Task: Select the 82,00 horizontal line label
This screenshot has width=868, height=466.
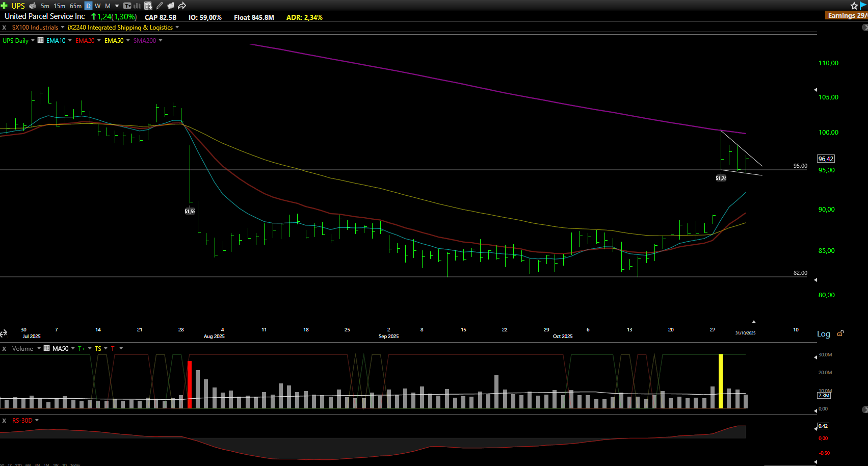Action: coord(800,273)
